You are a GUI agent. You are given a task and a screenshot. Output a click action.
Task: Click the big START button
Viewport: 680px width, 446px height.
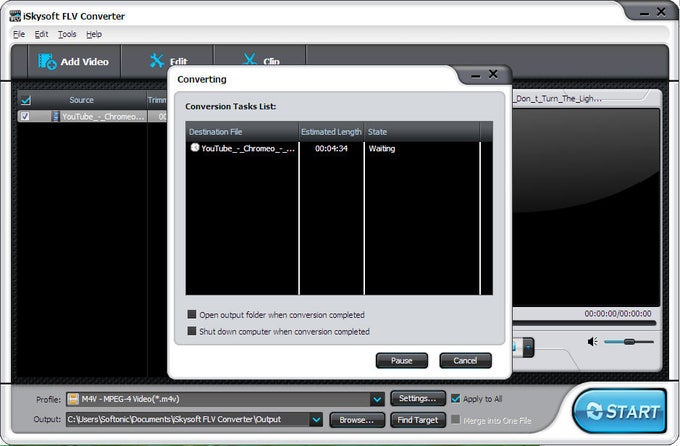click(620, 411)
